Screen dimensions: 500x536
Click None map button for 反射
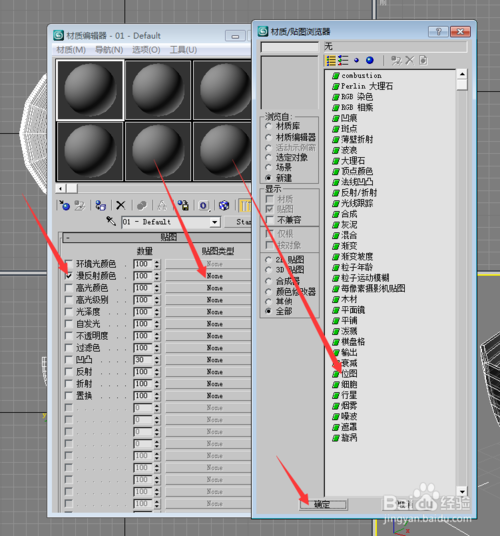[208, 372]
